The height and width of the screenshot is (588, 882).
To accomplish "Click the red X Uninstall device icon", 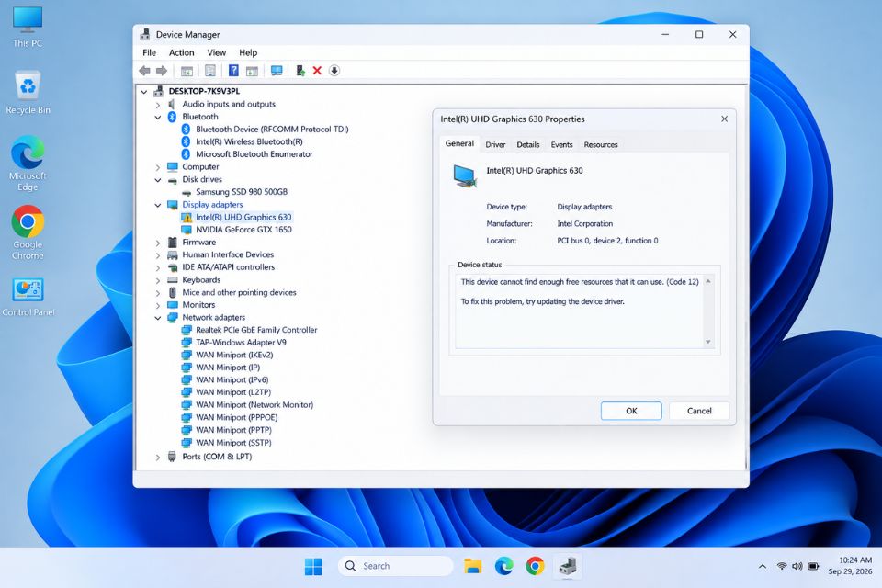I will coord(317,71).
